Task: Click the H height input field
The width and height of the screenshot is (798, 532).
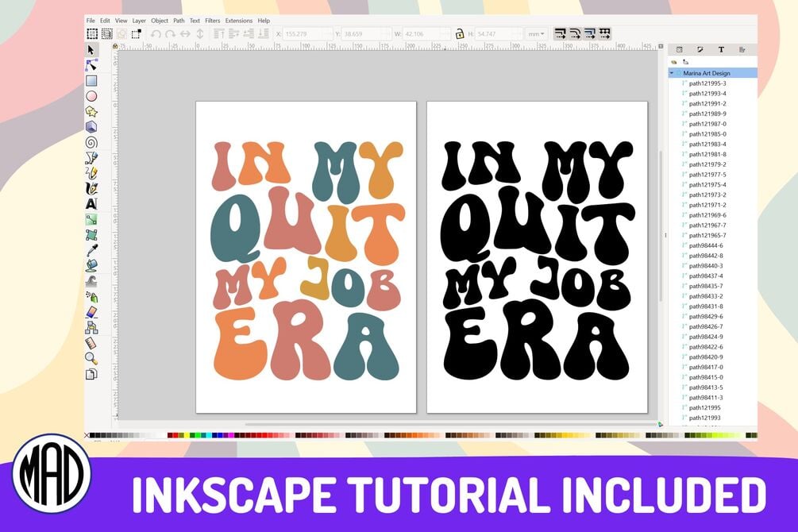Action: 499,33
